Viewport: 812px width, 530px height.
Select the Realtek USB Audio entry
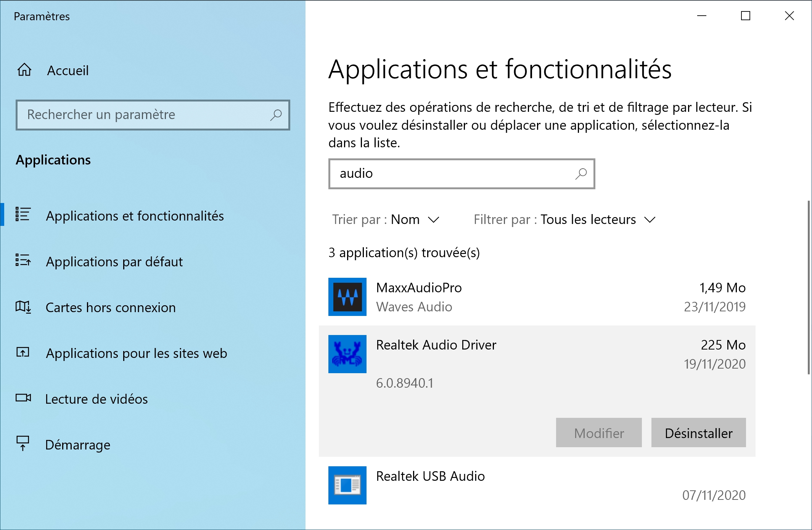[x=537, y=485]
